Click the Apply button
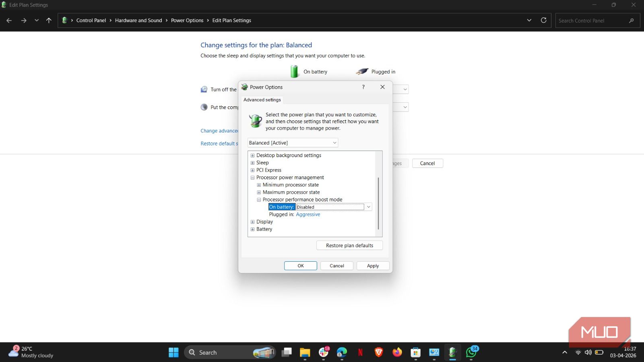The image size is (644, 362). [373, 266]
